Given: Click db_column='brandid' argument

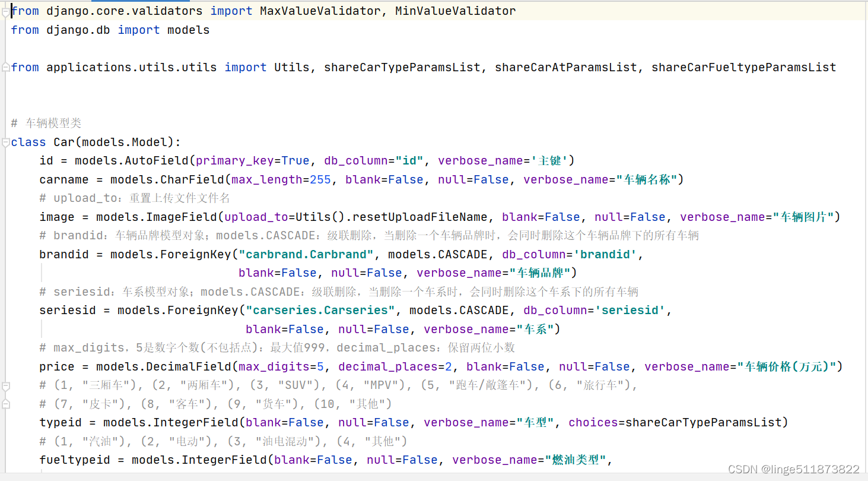Looking at the screenshot, I should coord(570,254).
